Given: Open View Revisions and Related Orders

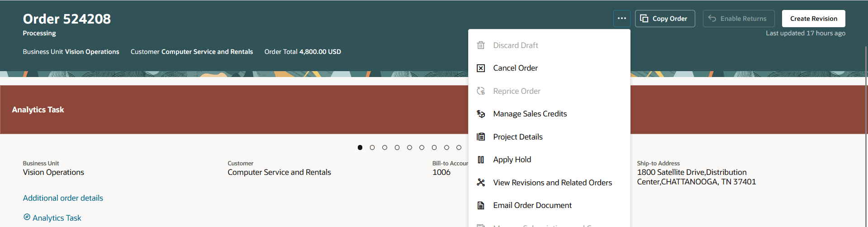Looking at the screenshot, I should coord(549,183).
